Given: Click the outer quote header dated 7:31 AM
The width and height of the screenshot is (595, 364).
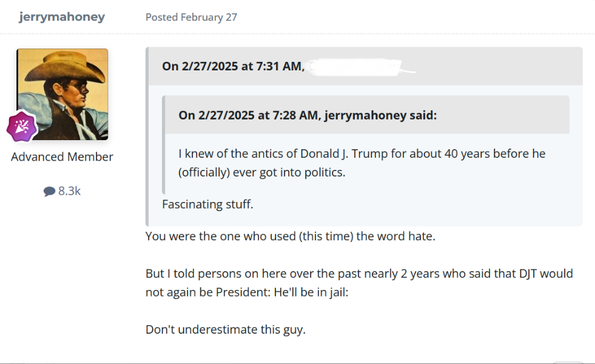Looking at the screenshot, I should click(233, 66).
